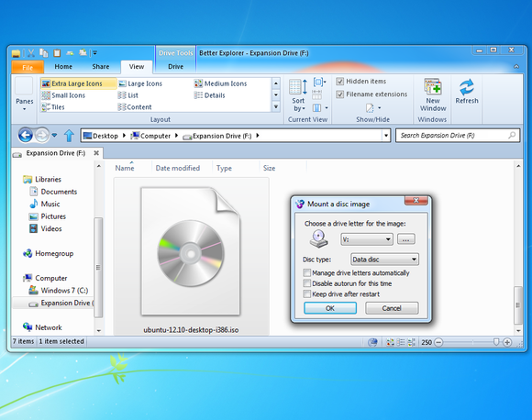Click the zoom out minus button

click(438, 342)
